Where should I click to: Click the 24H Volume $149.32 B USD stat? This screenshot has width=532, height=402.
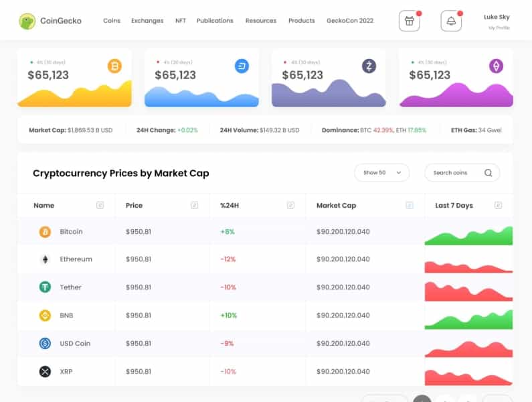pyautogui.click(x=260, y=130)
